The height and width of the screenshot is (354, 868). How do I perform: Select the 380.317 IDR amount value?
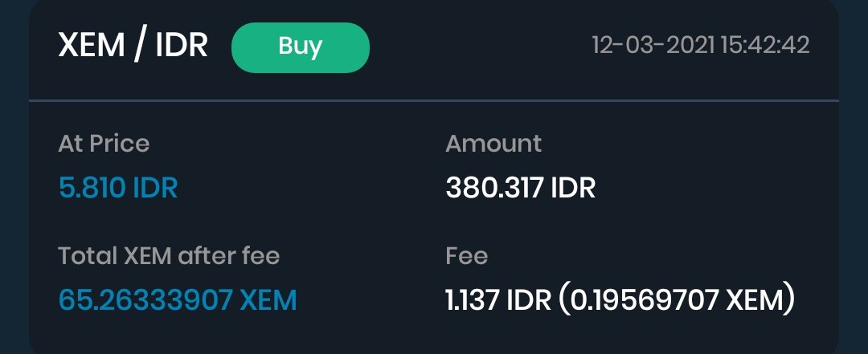[520, 188]
